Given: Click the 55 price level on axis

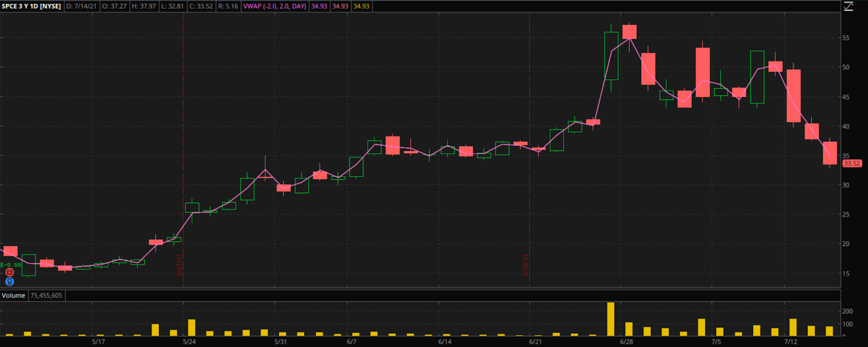Looking at the screenshot, I should [846, 38].
